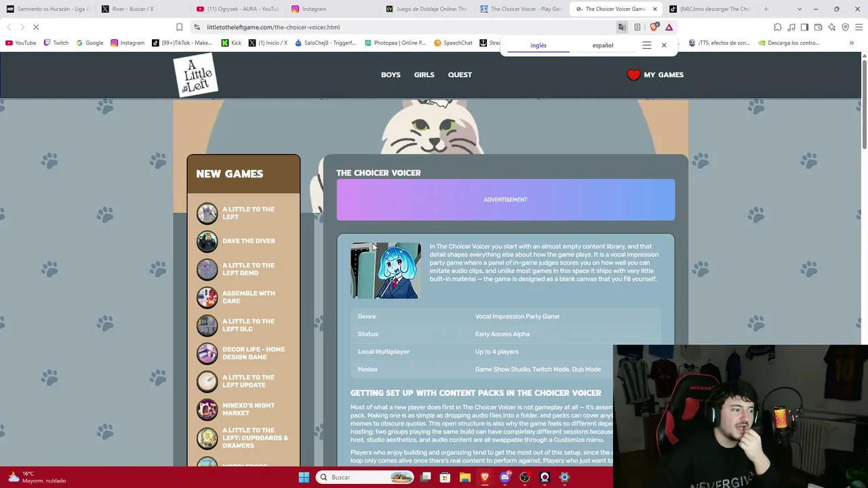Switch to the Juego de Doblaje Online tab
The height and width of the screenshot is (488, 868).
click(x=427, y=9)
